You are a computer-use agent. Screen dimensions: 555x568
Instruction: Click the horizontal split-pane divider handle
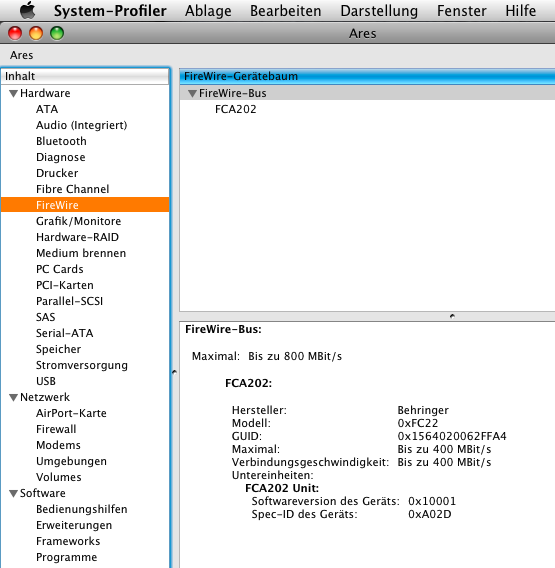pos(452,316)
